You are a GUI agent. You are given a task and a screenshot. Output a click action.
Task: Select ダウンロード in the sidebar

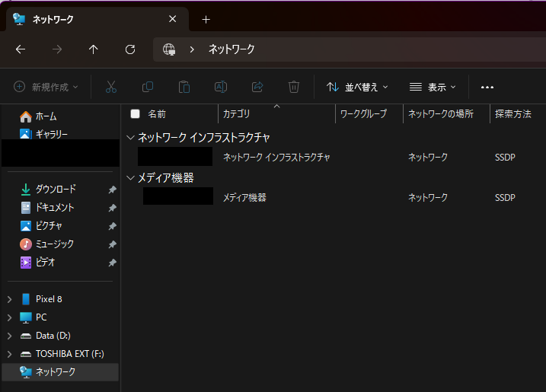(56, 189)
